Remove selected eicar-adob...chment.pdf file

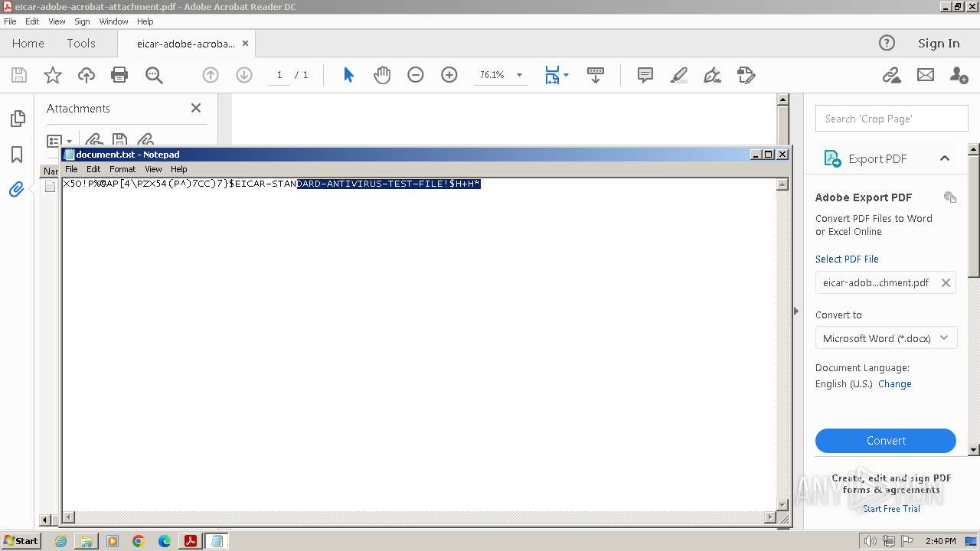946,282
